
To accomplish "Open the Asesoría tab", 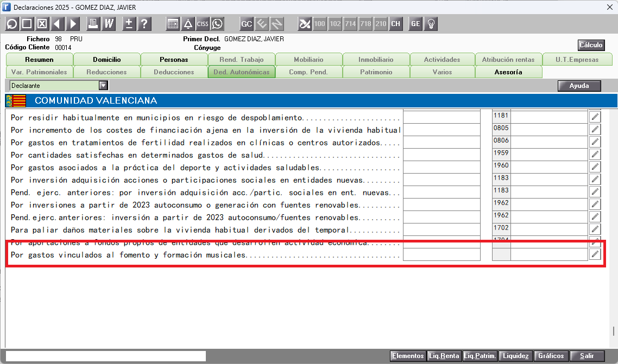I will coord(508,72).
